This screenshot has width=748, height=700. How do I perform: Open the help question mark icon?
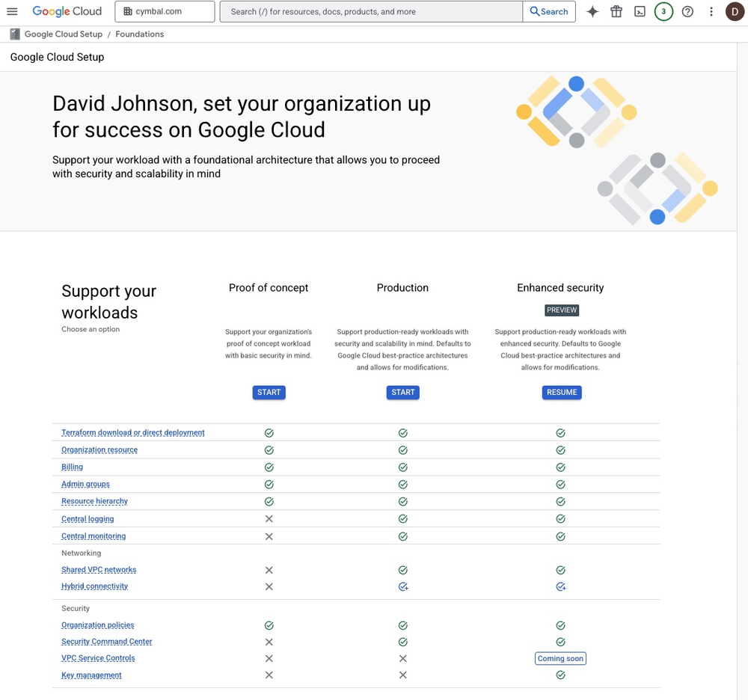tap(687, 11)
